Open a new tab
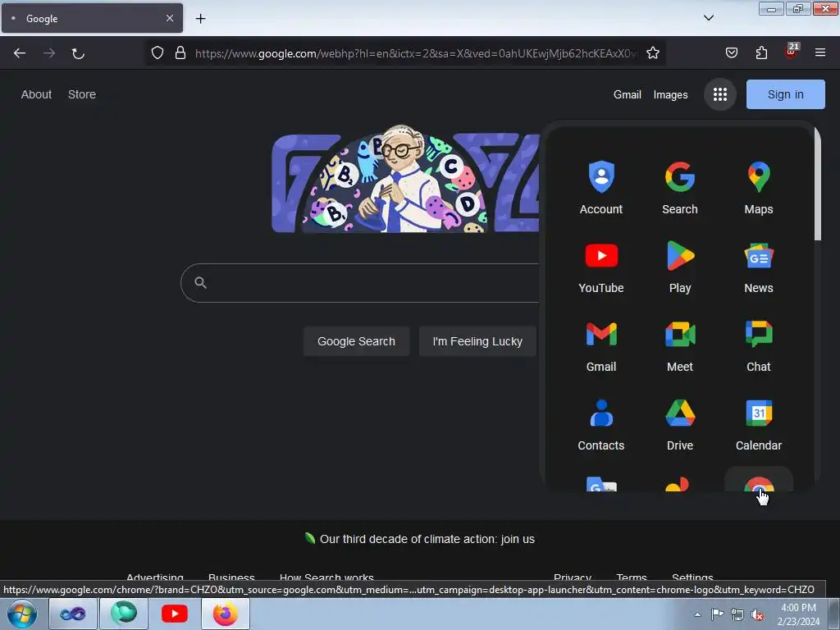Screen dimensions: 840x630 200,19
